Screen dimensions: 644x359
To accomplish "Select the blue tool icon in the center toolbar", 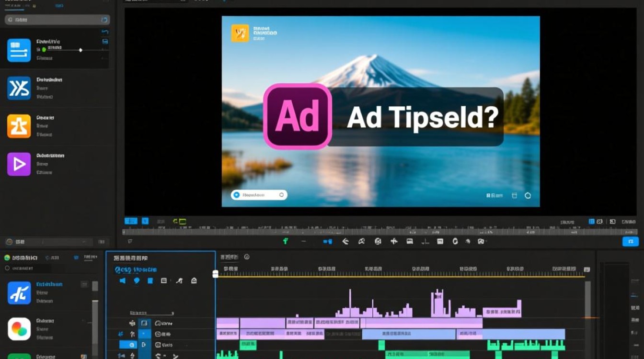I will click(328, 242).
